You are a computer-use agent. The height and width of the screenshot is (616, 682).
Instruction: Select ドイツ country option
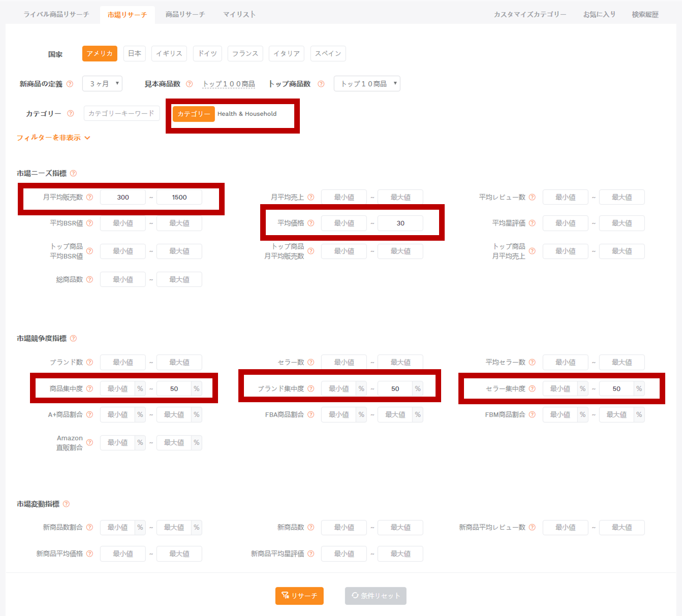point(207,53)
